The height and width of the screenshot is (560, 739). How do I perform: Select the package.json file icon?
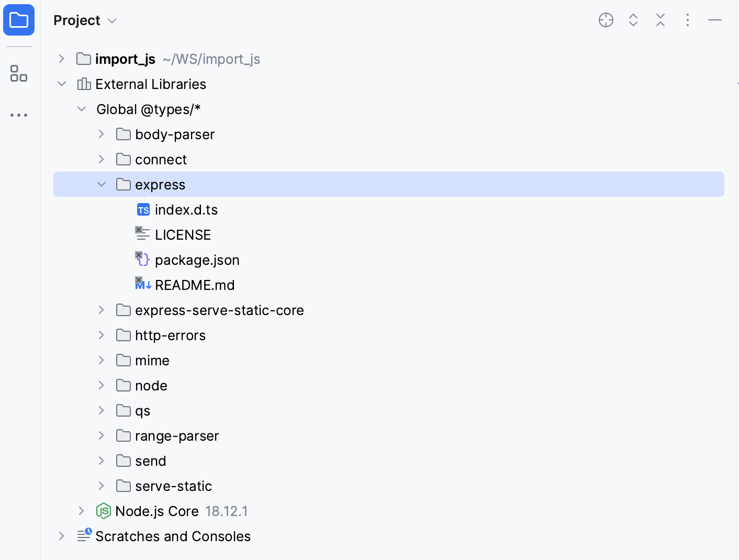coord(142,260)
